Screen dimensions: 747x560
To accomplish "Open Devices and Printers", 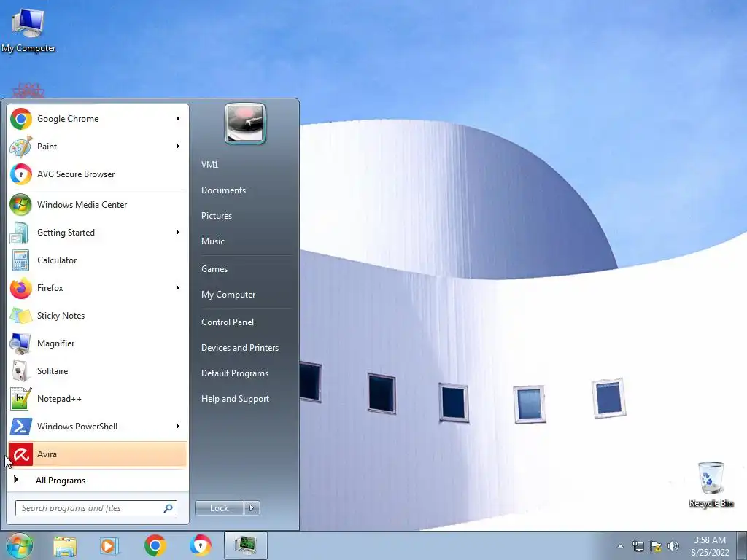I will [x=239, y=348].
